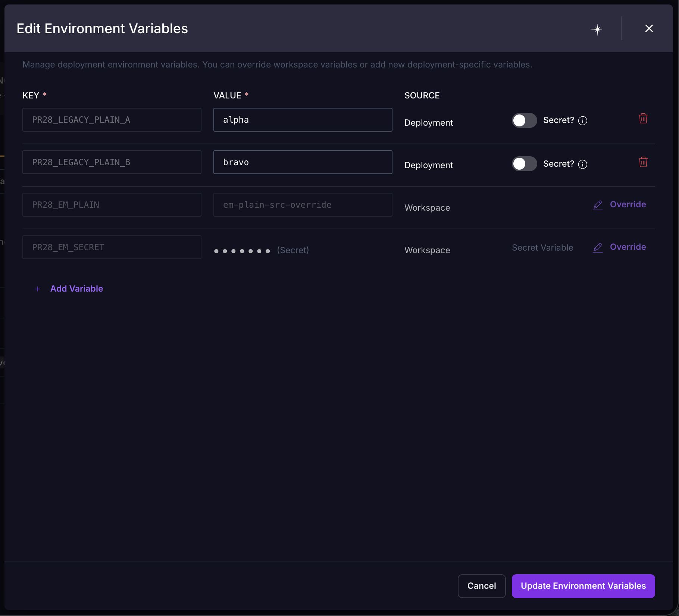Click the PR28_EM_PLAIN key field

tap(112, 205)
